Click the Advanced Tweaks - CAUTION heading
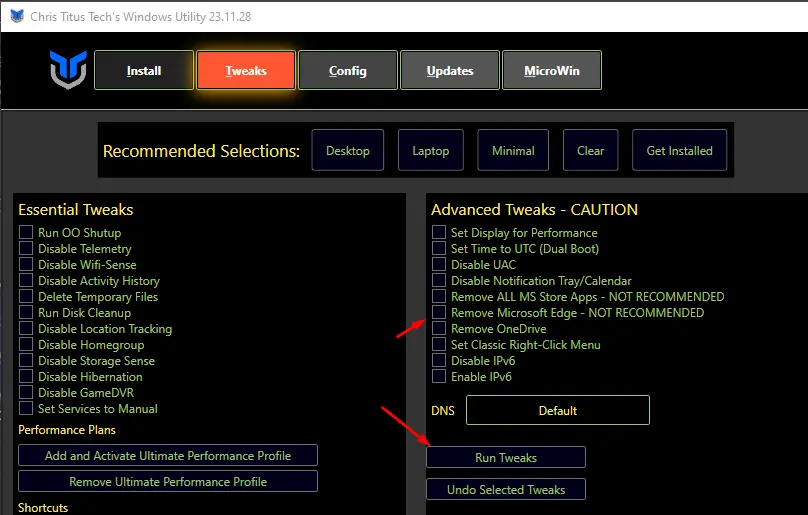Viewport: 808px width, 515px height. 534,210
